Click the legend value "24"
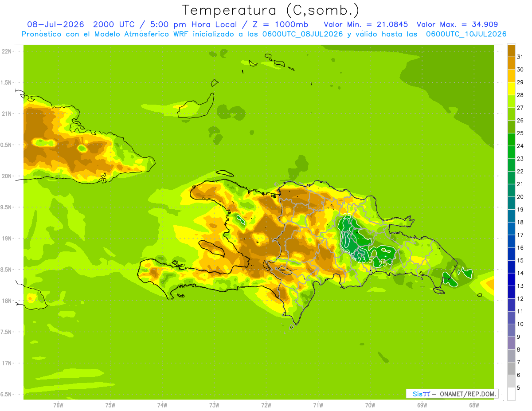The width and height of the screenshot is (532, 411). tap(520, 146)
